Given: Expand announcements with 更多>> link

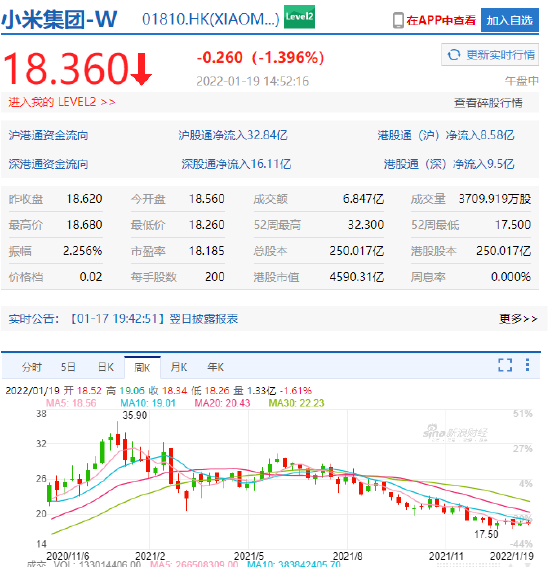Looking at the screenshot, I should [x=518, y=319].
